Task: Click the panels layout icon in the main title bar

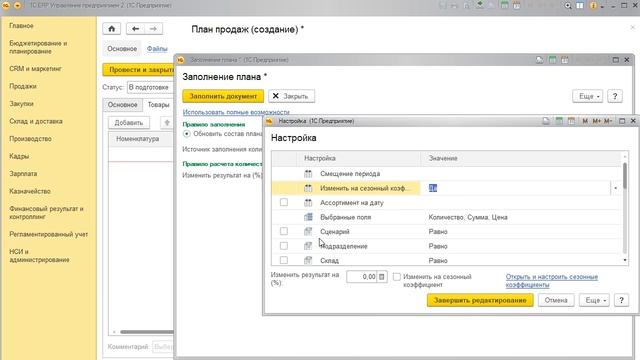Action: (580, 5)
